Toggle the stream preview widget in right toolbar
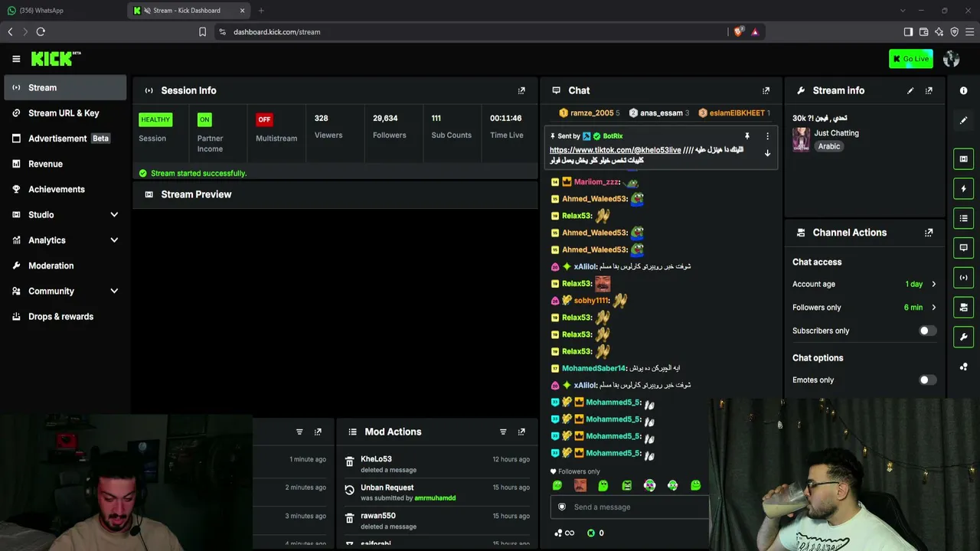Screen dimensions: 980x551 (963, 159)
